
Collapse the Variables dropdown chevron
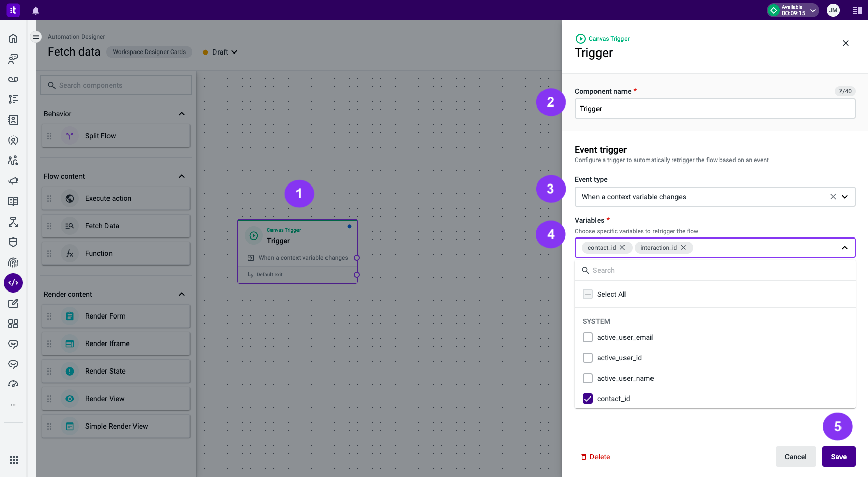point(845,248)
